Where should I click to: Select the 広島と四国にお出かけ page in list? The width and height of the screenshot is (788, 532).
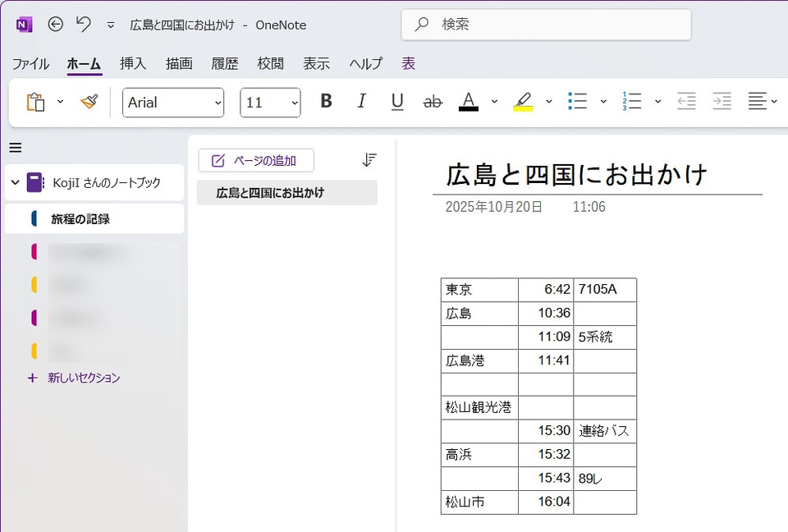click(287, 193)
